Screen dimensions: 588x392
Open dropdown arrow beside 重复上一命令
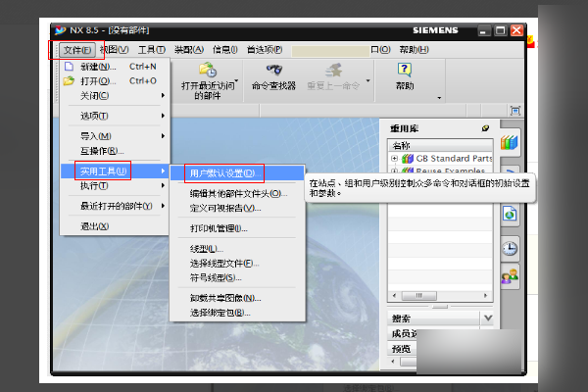(x=367, y=80)
